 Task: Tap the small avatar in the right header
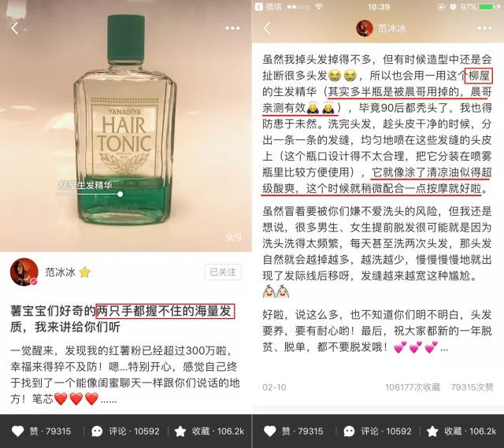coord(365,28)
